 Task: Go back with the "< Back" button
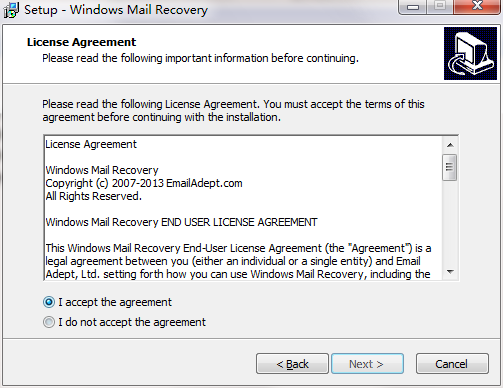pos(292,364)
